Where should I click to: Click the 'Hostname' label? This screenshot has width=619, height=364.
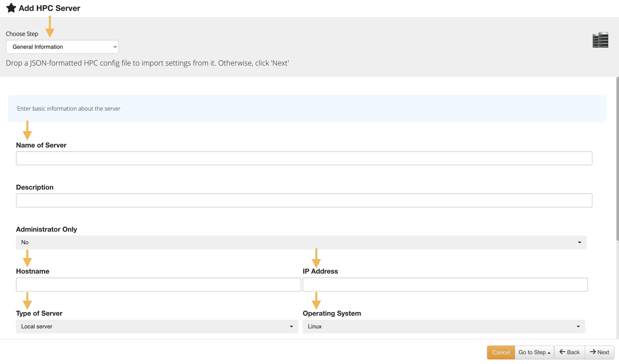tap(33, 271)
